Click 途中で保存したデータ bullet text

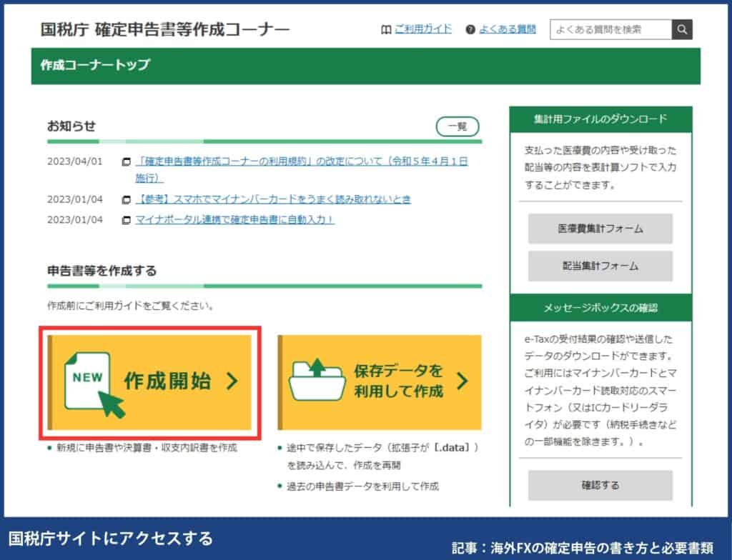[x=382, y=456]
